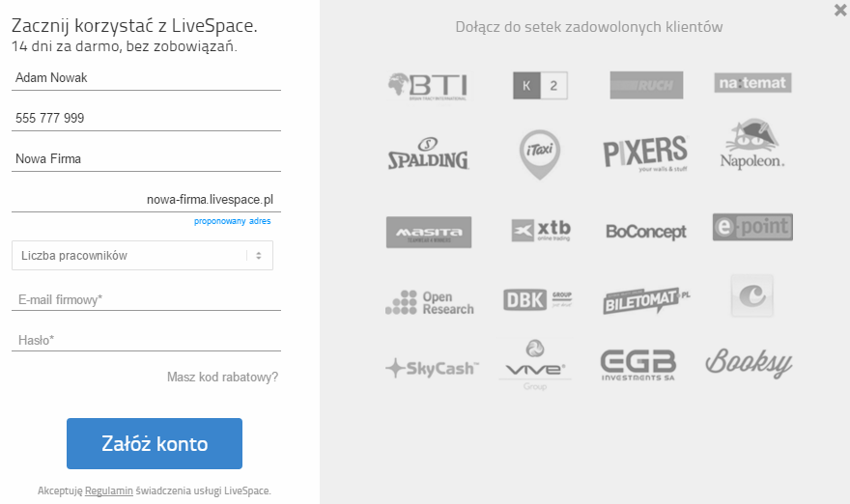The width and height of the screenshot is (850, 504).
Task: Focus the Hasło password field
Action: coord(147,340)
